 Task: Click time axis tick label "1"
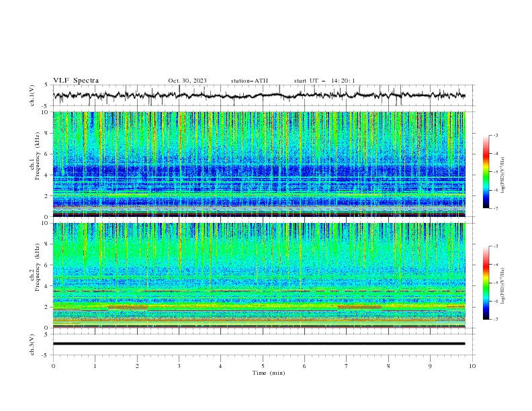click(x=95, y=366)
